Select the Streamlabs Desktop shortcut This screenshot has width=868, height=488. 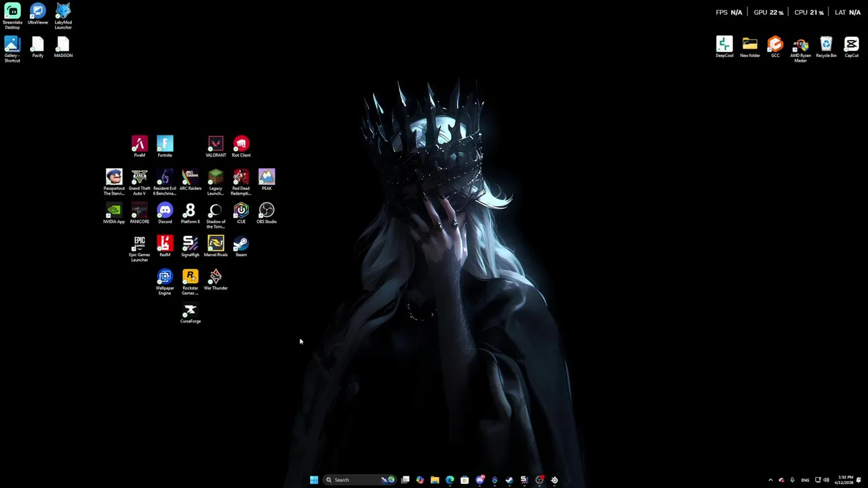[x=12, y=16]
